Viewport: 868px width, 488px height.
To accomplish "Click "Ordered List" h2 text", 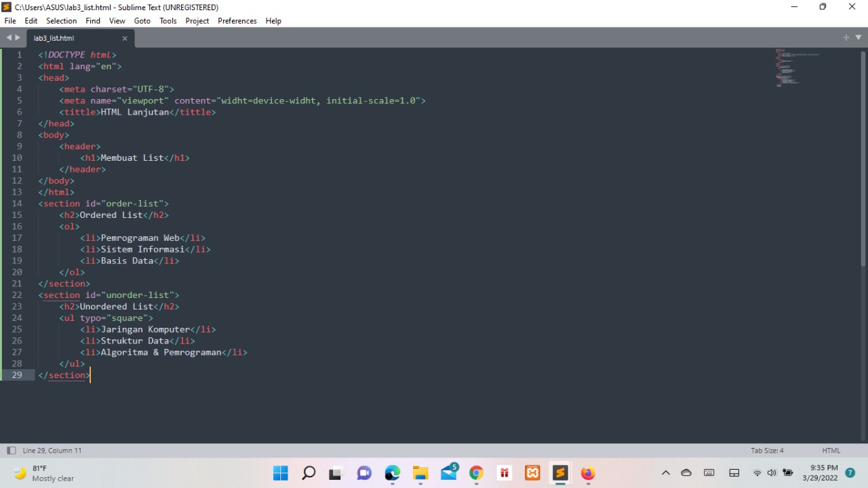I will (x=111, y=215).
